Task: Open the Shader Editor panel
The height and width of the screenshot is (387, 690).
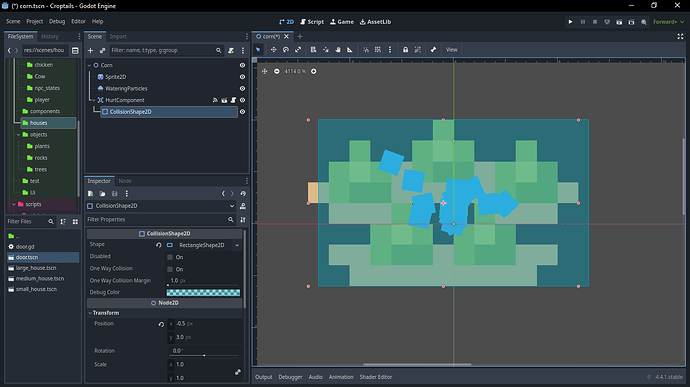Action: point(376,377)
